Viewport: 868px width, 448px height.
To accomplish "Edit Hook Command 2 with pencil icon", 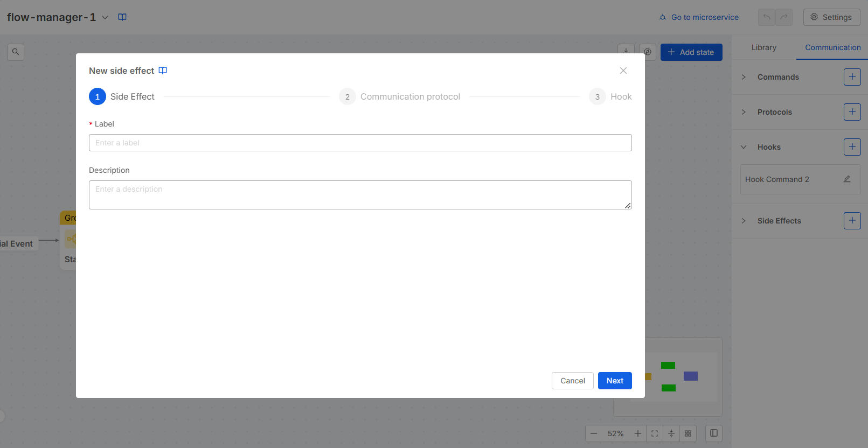I will point(846,179).
